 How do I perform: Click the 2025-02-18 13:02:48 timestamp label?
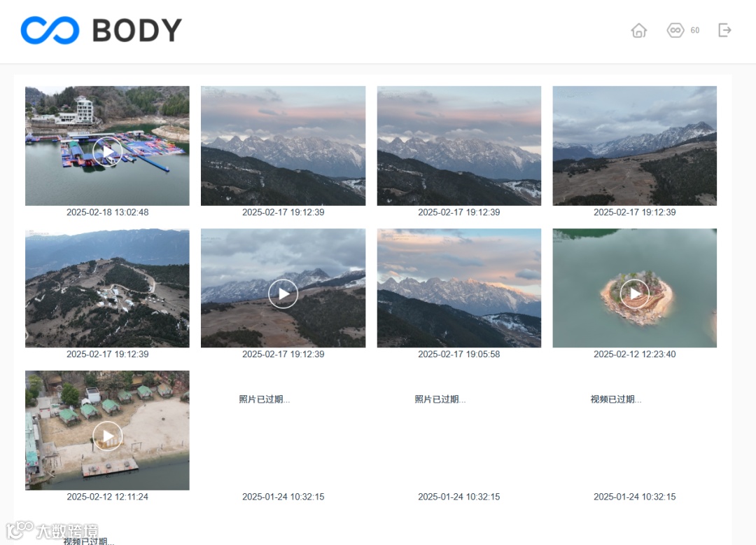108,212
